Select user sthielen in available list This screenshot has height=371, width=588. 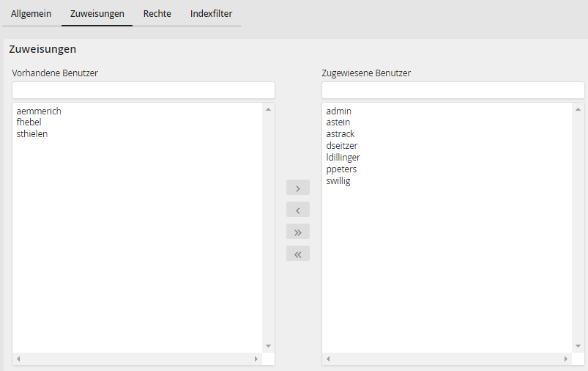[x=32, y=134]
